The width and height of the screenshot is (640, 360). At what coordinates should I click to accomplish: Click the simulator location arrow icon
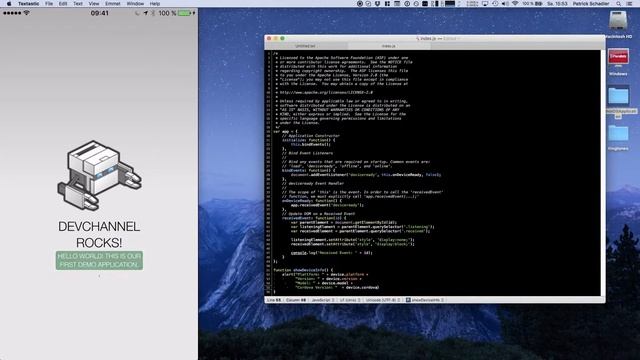[145, 13]
